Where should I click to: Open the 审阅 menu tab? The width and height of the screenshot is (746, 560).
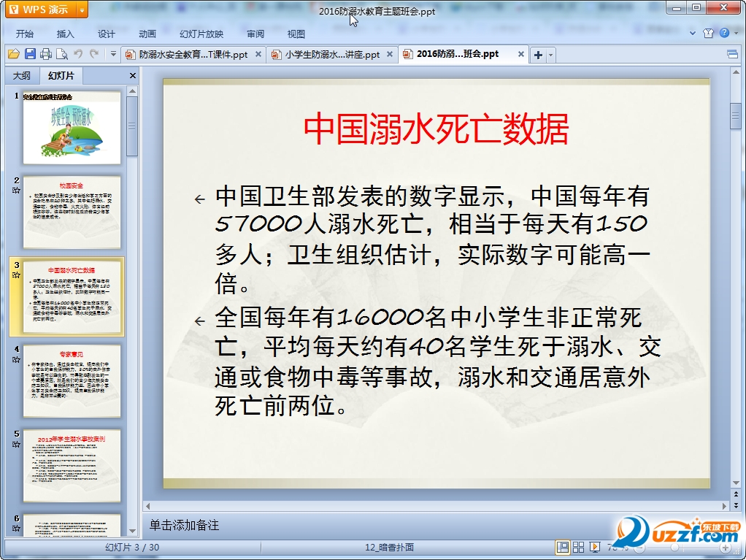(x=256, y=34)
